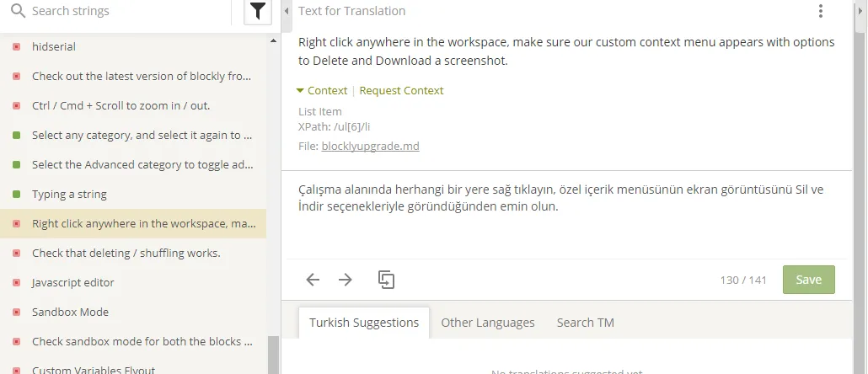Click green status icon beside 'Typing a string'
This screenshot has width=868, height=374.
point(17,195)
